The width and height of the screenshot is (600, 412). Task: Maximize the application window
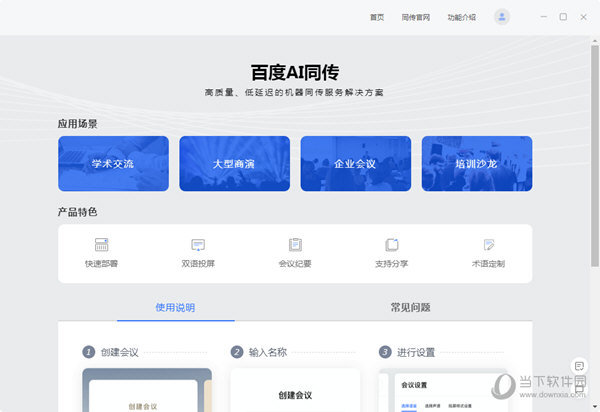(x=563, y=17)
